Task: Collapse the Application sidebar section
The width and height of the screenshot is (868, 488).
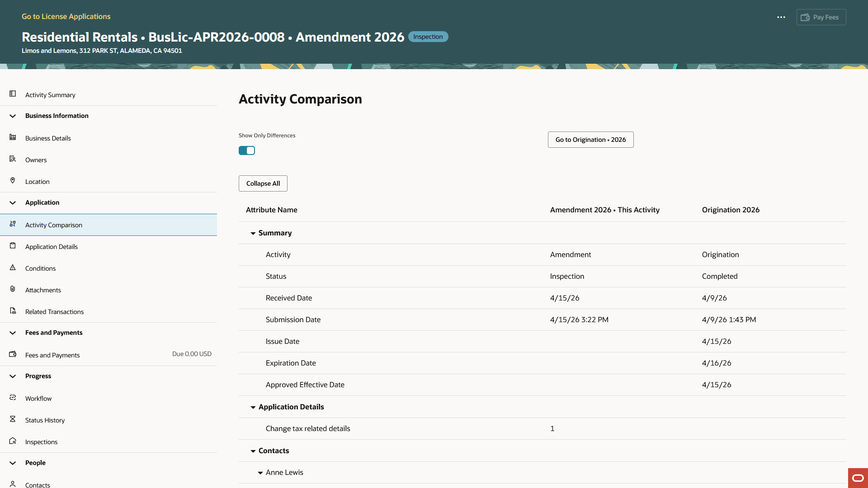Action: point(13,203)
